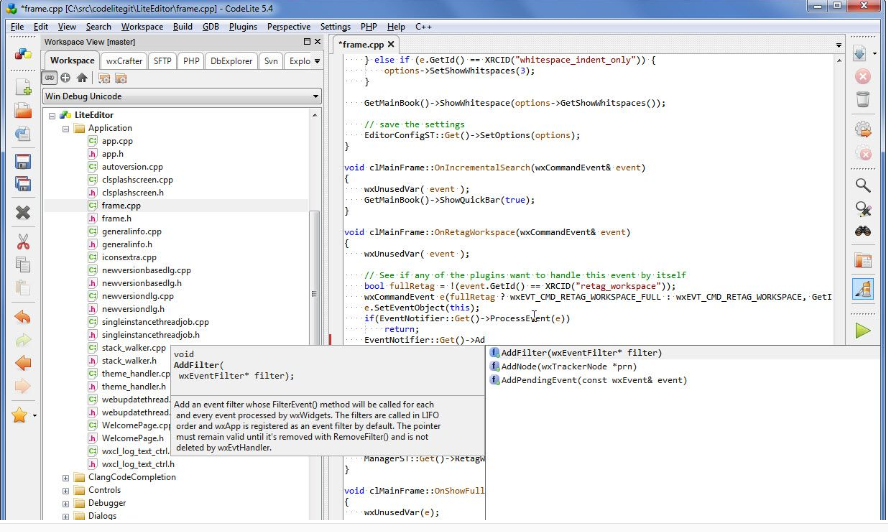This screenshot has height=532, width=888.
Task: Click the new file icon in left toolbar
Action: (x=23, y=87)
